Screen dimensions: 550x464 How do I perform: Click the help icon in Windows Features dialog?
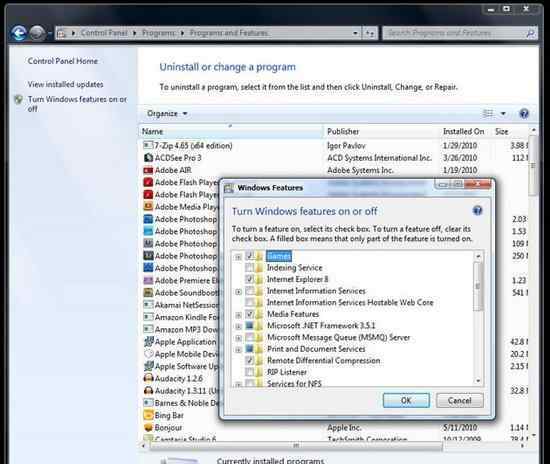(477, 211)
